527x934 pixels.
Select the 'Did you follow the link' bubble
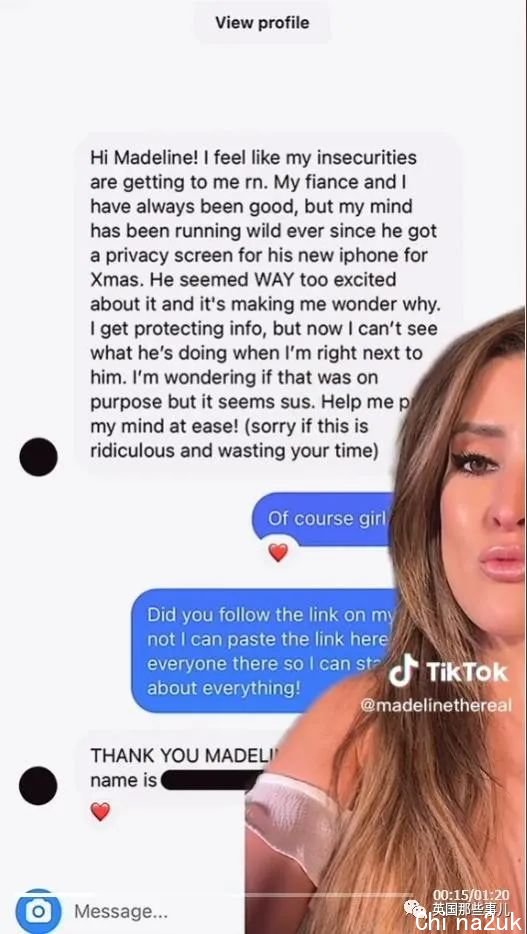267,651
